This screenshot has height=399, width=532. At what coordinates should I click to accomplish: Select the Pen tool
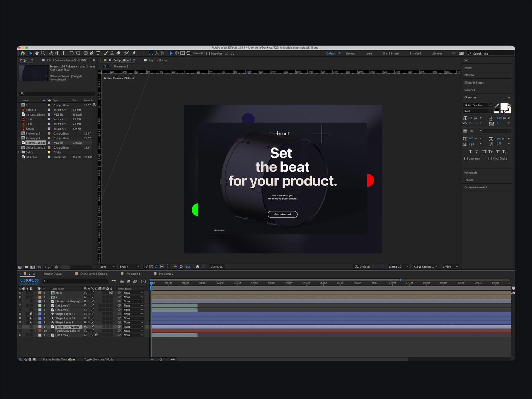(92, 53)
